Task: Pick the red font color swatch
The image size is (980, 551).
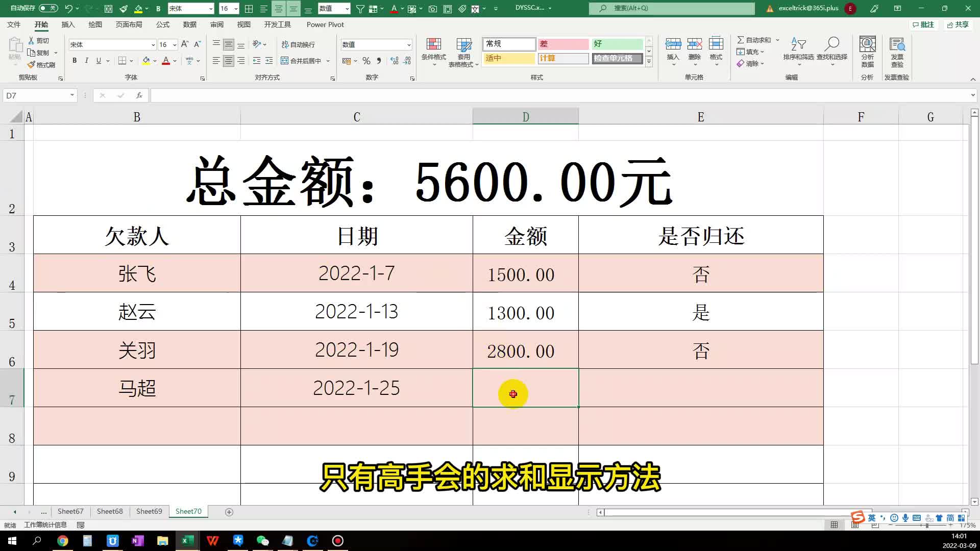Action: [x=166, y=61]
